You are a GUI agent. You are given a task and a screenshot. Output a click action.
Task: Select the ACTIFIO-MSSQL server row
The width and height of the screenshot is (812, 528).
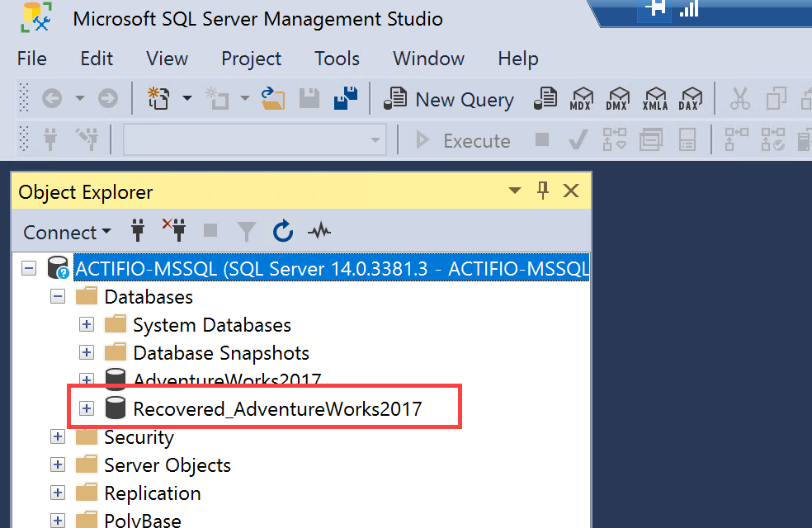coord(332,268)
